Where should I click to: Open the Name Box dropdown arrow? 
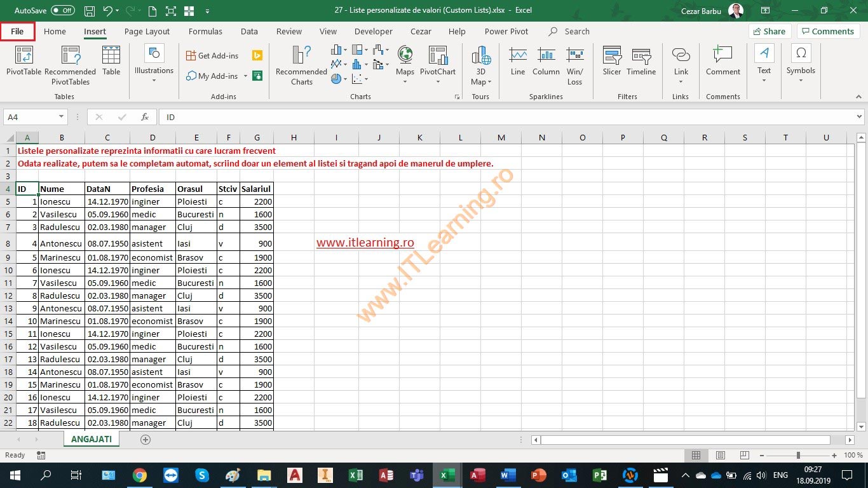coord(62,117)
